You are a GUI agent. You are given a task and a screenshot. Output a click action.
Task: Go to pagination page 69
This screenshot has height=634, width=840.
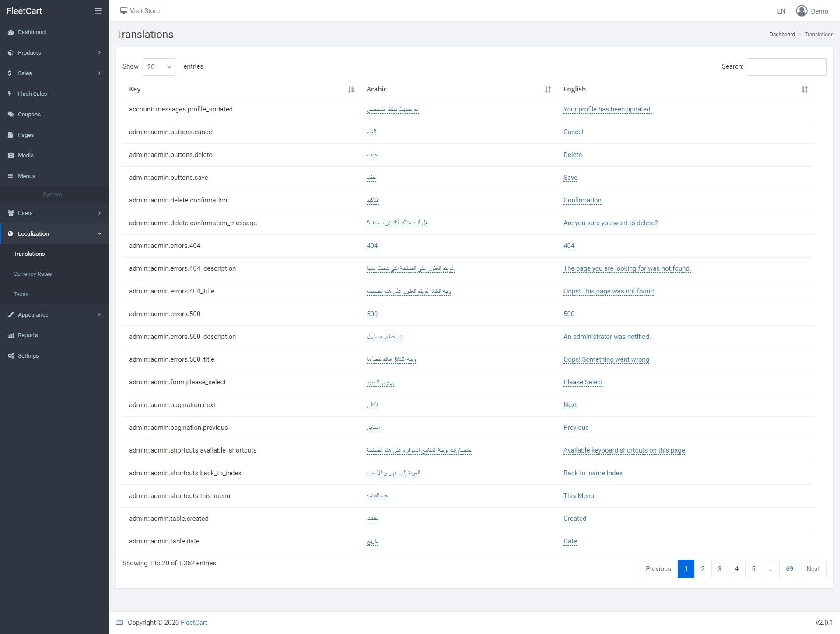(789, 569)
